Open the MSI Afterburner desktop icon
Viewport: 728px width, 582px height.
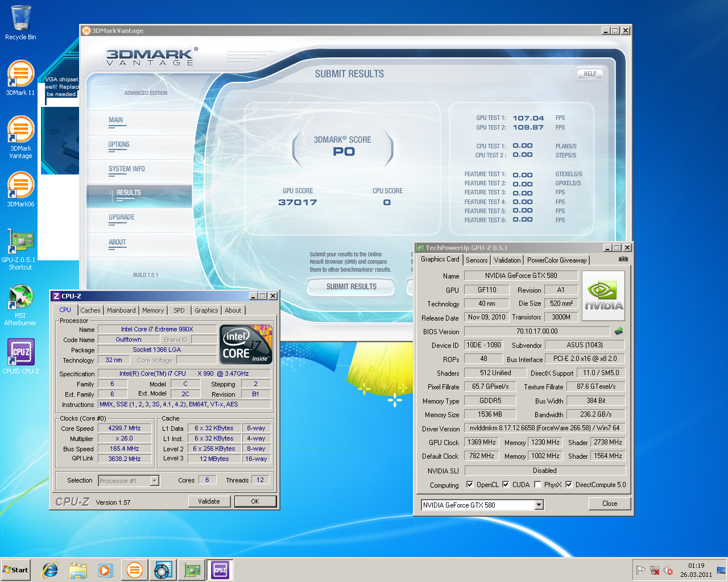pyautogui.click(x=20, y=305)
